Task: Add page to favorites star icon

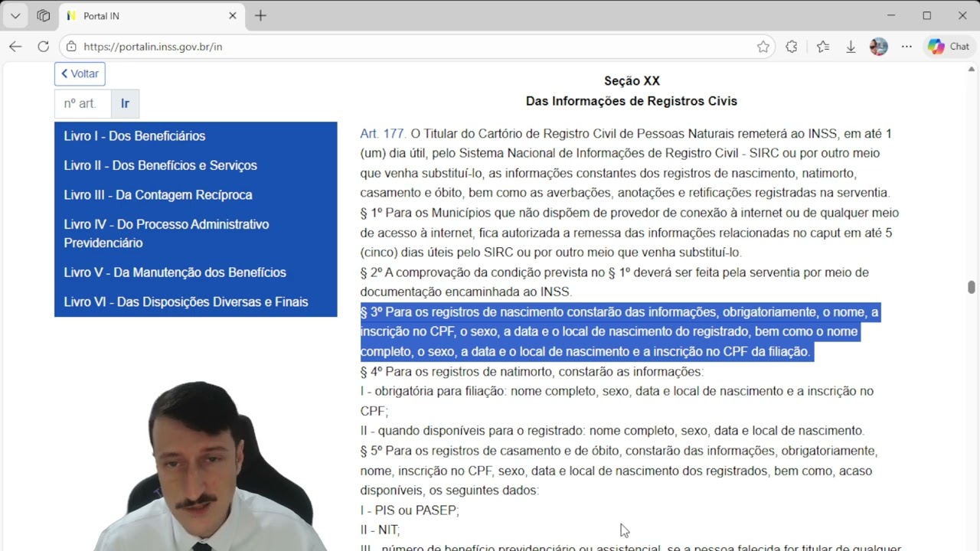Action: tap(763, 47)
